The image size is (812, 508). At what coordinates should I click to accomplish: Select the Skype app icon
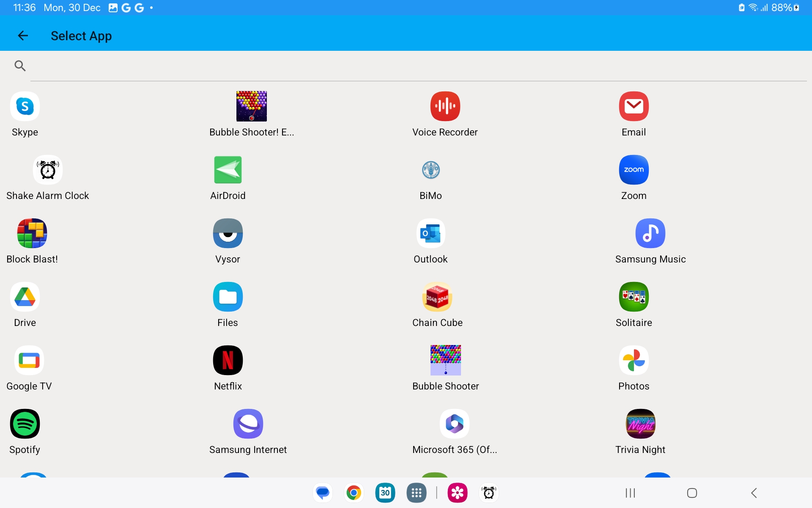tap(25, 106)
